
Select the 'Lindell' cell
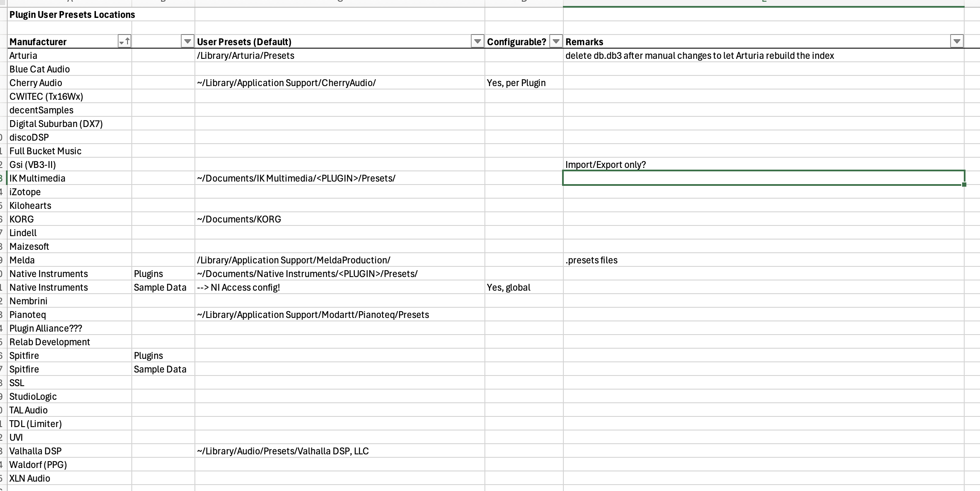pos(70,233)
